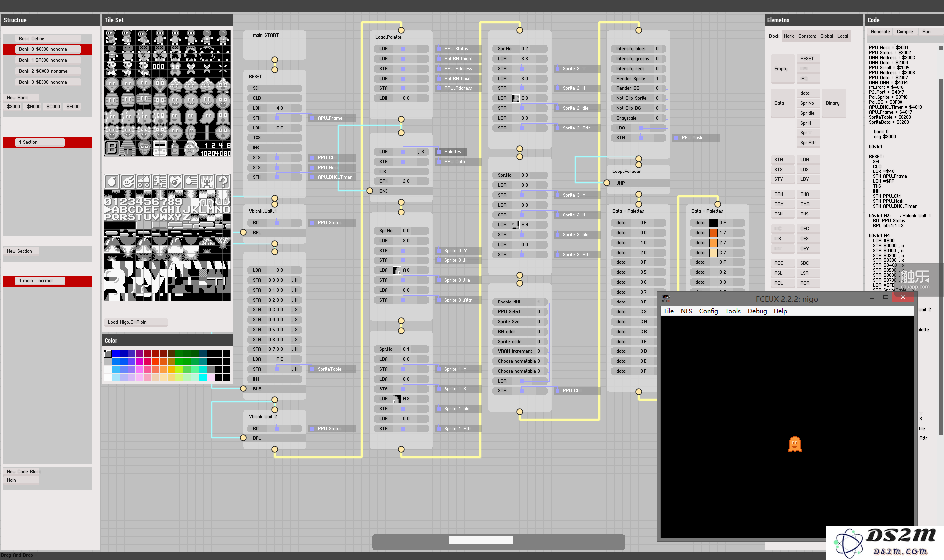
Task: Click the DEY instruction element button
Action: [x=809, y=249]
